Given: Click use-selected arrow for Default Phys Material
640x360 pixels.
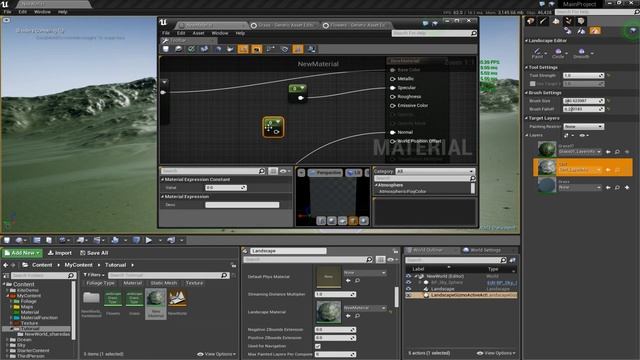Looking at the screenshot, I should (348, 280).
